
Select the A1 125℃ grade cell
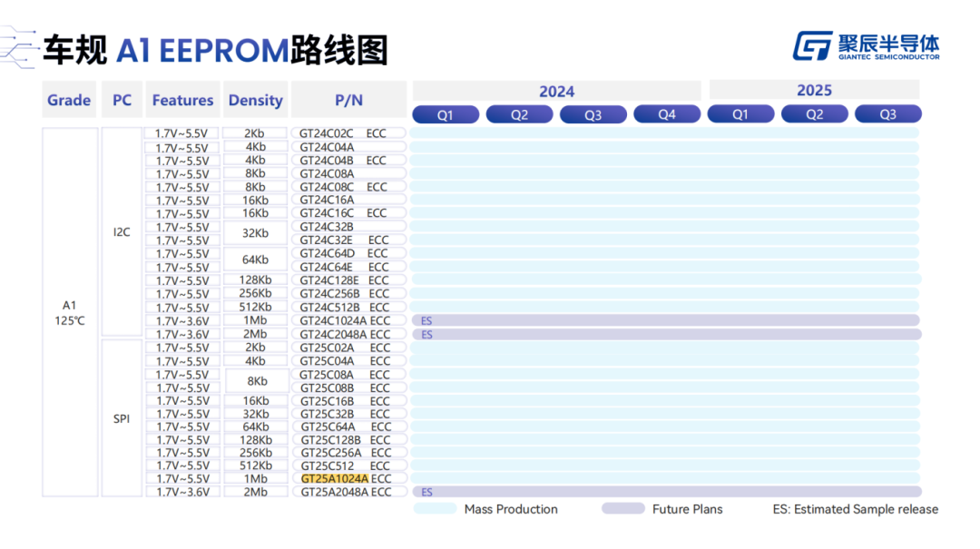(69, 313)
